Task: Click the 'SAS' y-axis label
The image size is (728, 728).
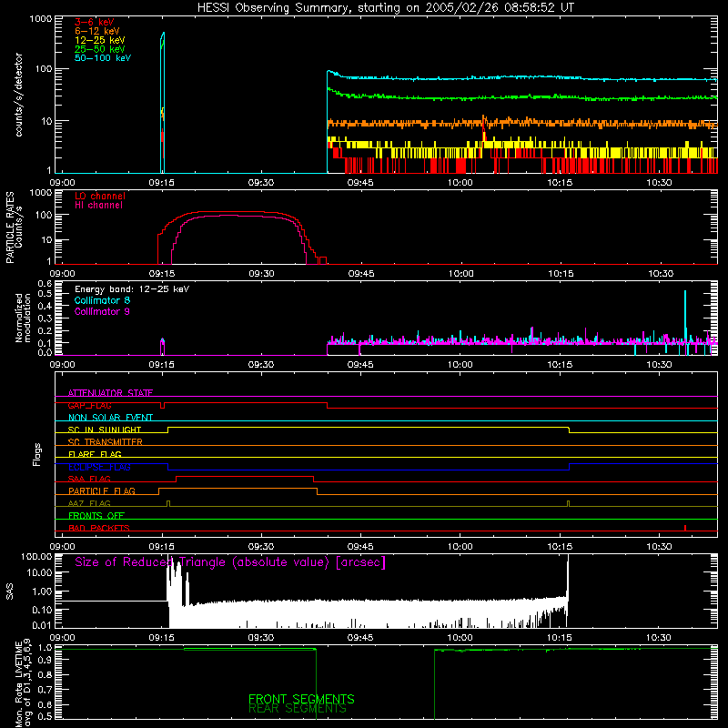Action: pos(9,591)
